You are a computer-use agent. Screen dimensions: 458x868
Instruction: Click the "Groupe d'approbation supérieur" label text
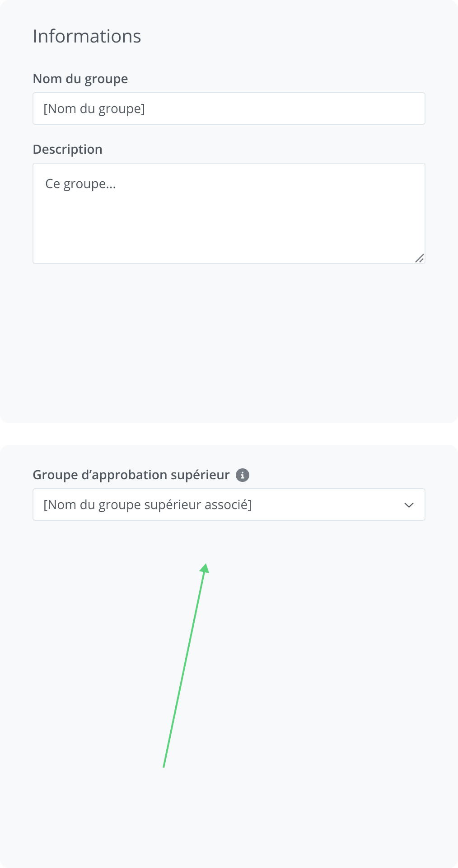click(131, 475)
